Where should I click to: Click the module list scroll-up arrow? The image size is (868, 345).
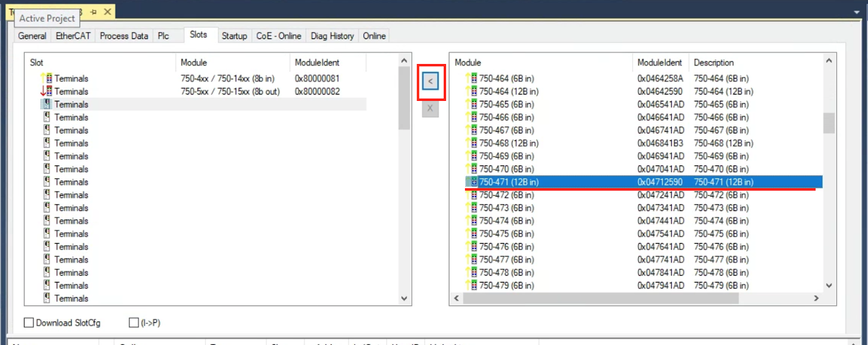tap(829, 60)
